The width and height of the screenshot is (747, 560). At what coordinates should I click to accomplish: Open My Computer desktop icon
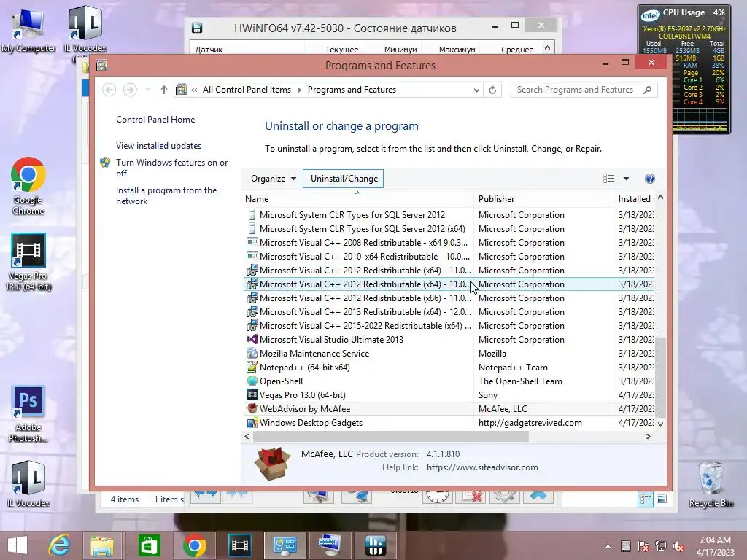(x=28, y=30)
